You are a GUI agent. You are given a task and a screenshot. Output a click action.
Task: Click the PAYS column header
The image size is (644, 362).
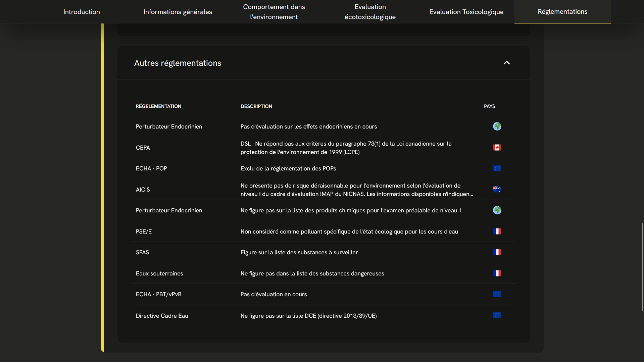tap(489, 106)
